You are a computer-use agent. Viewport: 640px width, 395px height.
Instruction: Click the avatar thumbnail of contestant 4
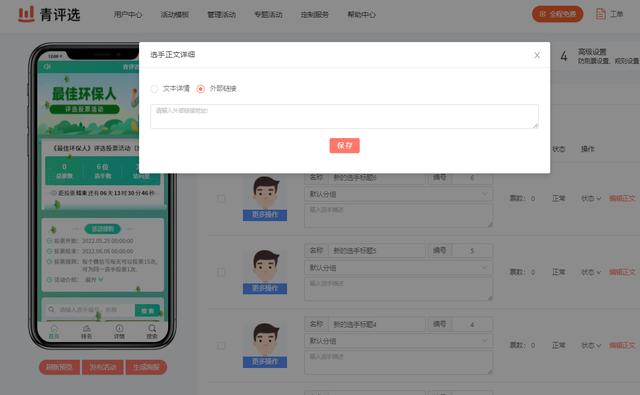click(265, 340)
